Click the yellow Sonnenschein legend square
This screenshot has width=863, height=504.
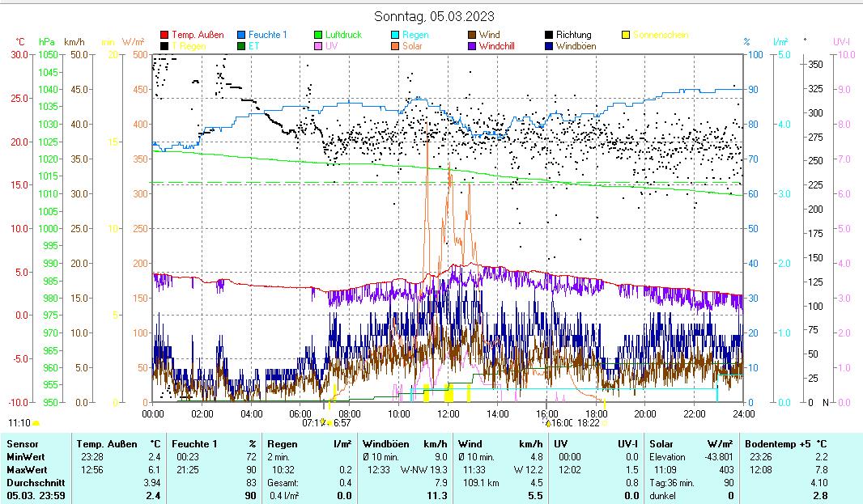pyautogui.click(x=626, y=35)
